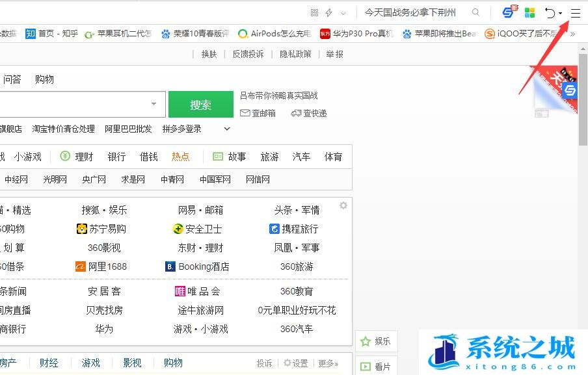Open 查邮箱 mail link

pyautogui.click(x=258, y=113)
